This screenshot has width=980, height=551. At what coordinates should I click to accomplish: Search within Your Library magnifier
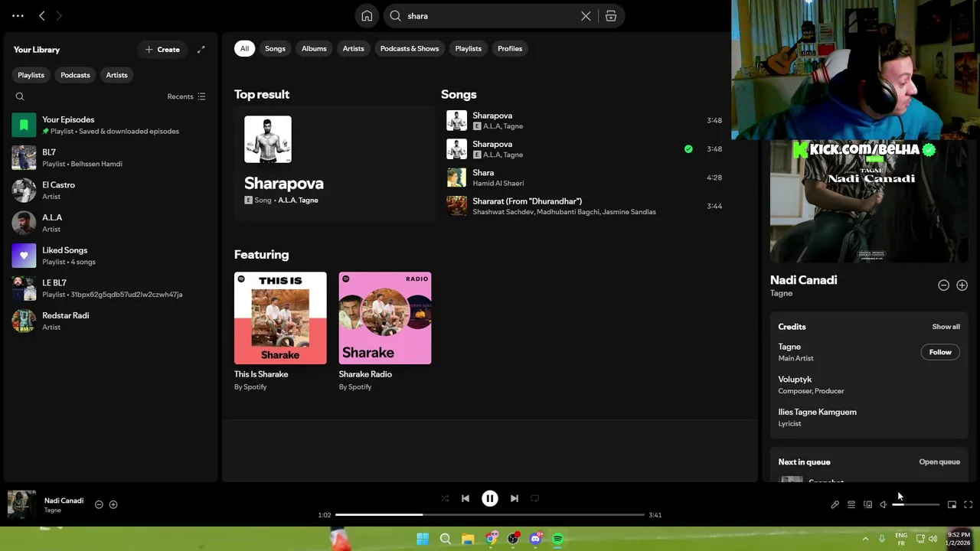20,96
